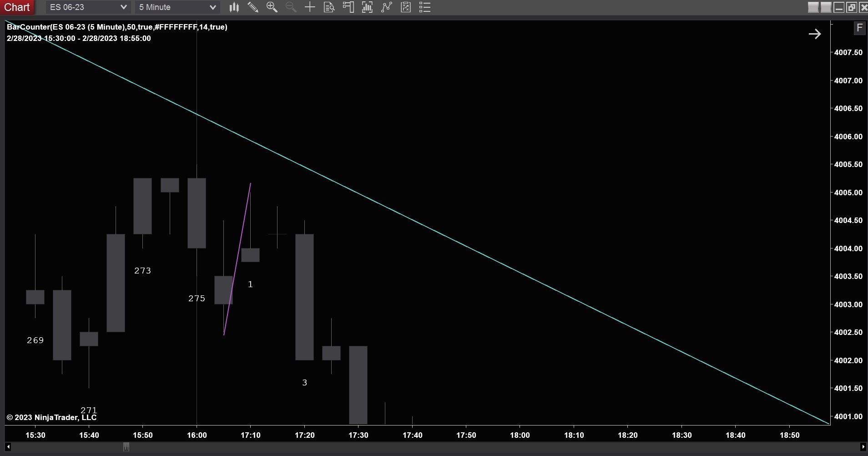Click the 15:50 time axis label
Screen dimensions: 868x456
tap(143, 435)
